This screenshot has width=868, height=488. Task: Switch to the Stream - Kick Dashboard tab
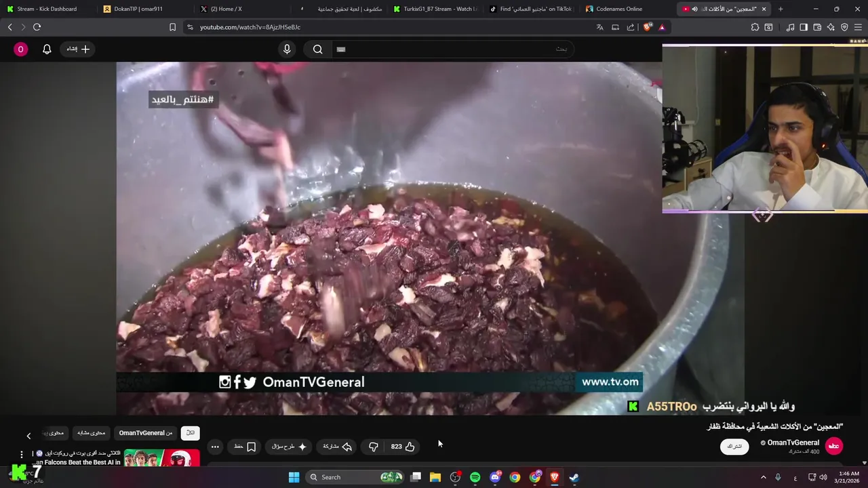pyautogui.click(x=47, y=9)
